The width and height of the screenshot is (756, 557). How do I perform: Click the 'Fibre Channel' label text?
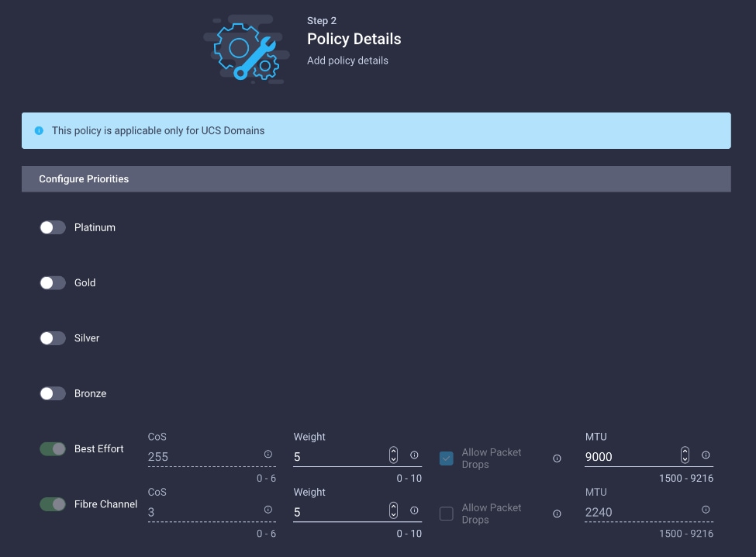[105, 504]
